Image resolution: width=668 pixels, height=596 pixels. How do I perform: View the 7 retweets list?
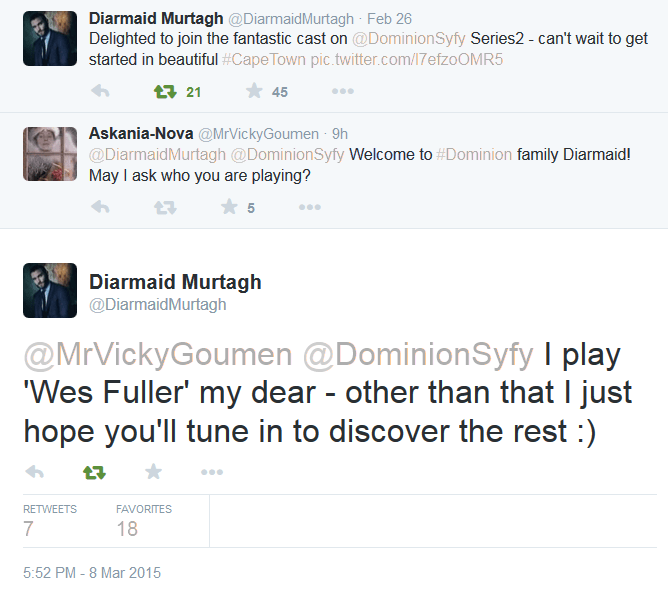tap(49, 521)
